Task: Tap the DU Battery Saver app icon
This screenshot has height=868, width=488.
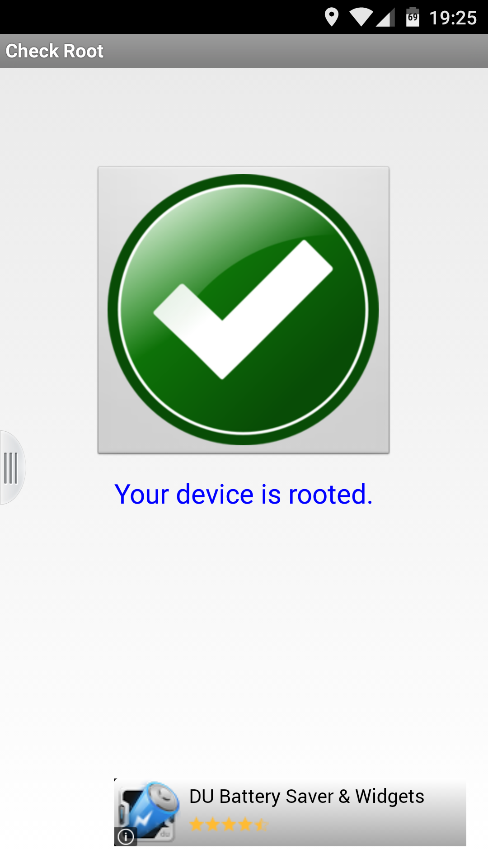Action: point(149,812)
